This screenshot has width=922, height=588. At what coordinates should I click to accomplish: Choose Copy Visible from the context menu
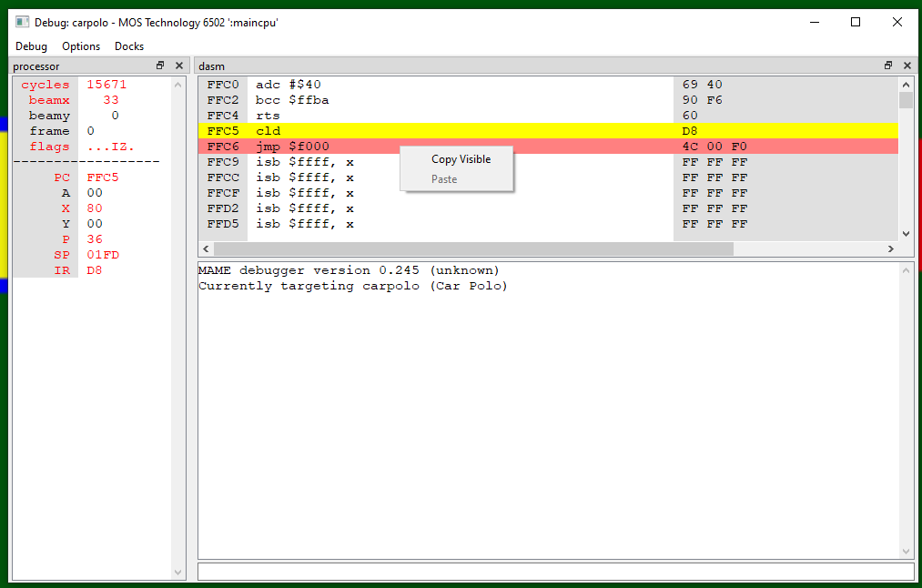point(460,158)
